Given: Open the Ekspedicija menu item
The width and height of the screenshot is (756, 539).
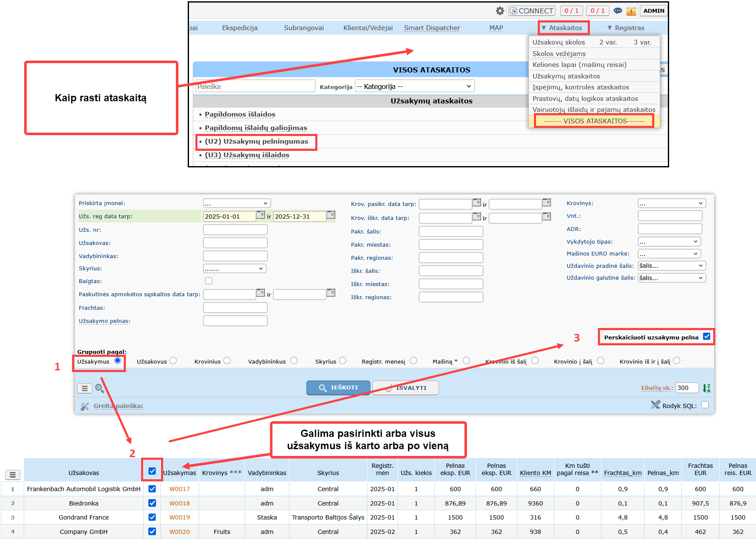Looking at the screenshot, I should 240,28.
